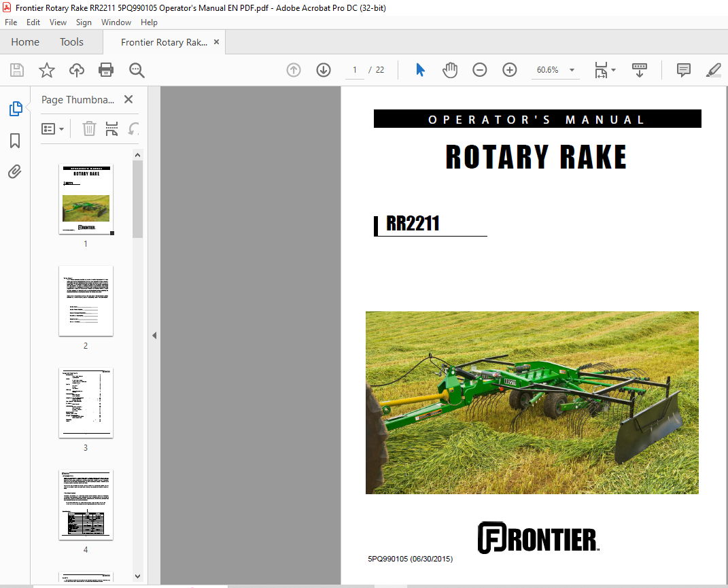Screen dimensions: 728x588
Task: Click the RR2211 model heading text
Action: [413, 224]
